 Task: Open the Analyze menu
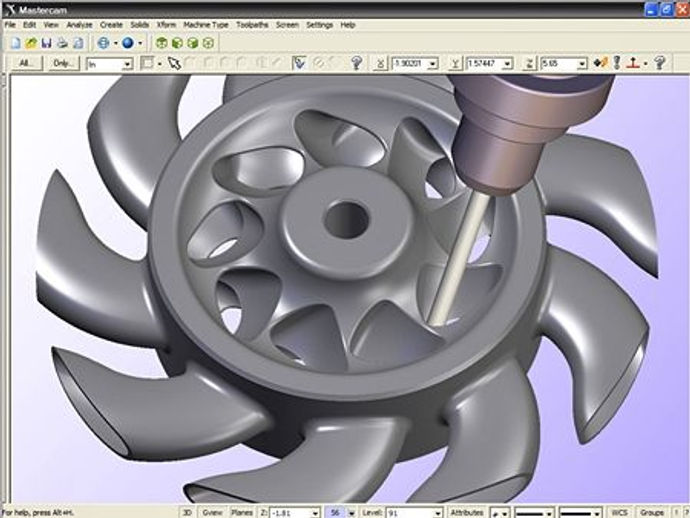[x=79, y=25]
